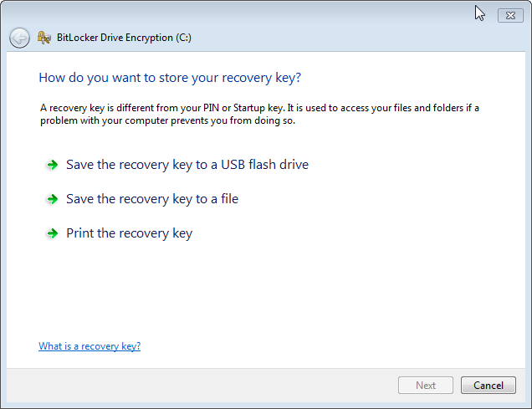
Task: Close the BitLocker wizard window
Action: point(510,16)
